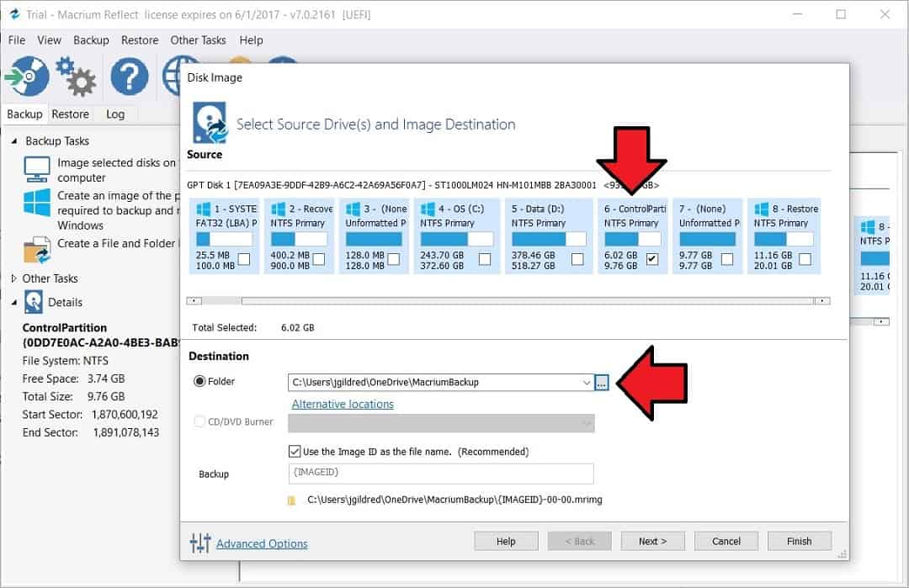Click the disc backup toolbar icon
The height and width of the screenshot is (588, 909).
click(x=27, y=76)
